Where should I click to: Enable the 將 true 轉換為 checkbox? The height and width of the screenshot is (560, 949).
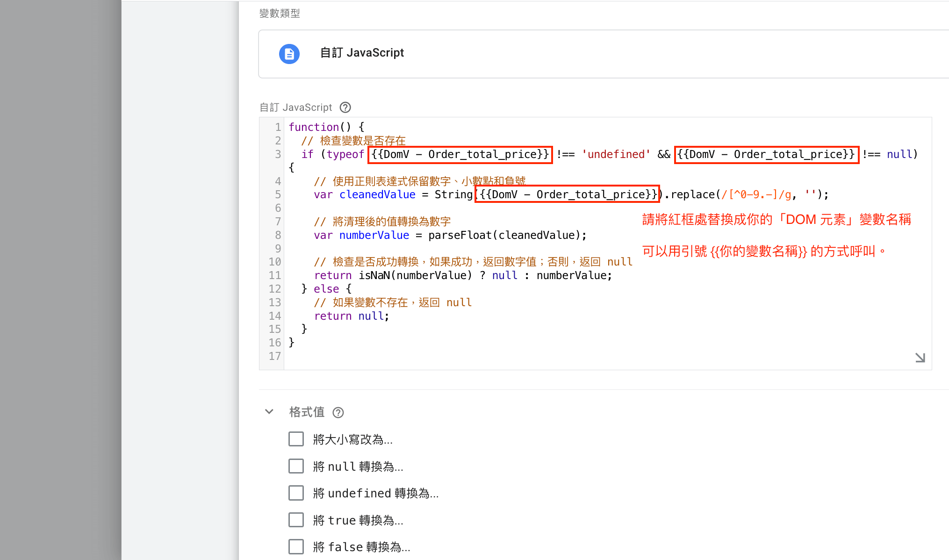click(296, 520)
